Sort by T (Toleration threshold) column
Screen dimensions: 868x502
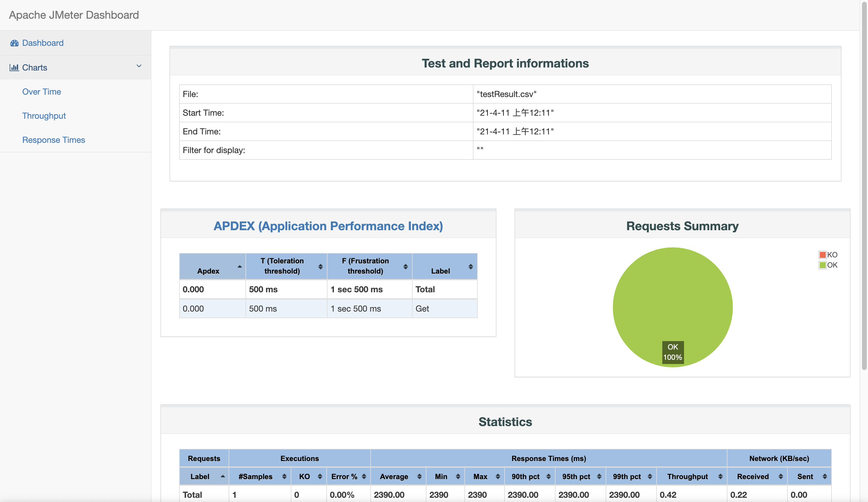tap(286, 266)
